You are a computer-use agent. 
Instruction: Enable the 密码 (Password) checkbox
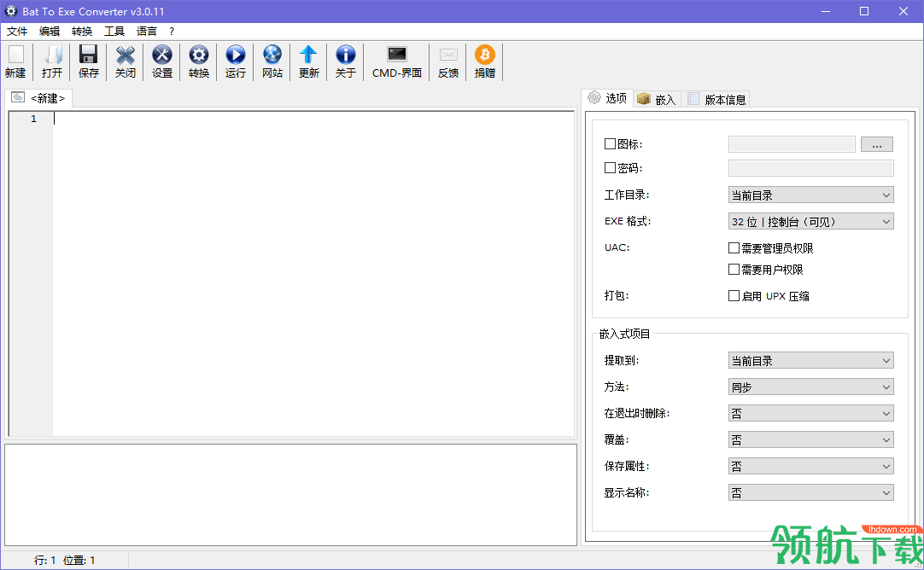tap(610, 168)
